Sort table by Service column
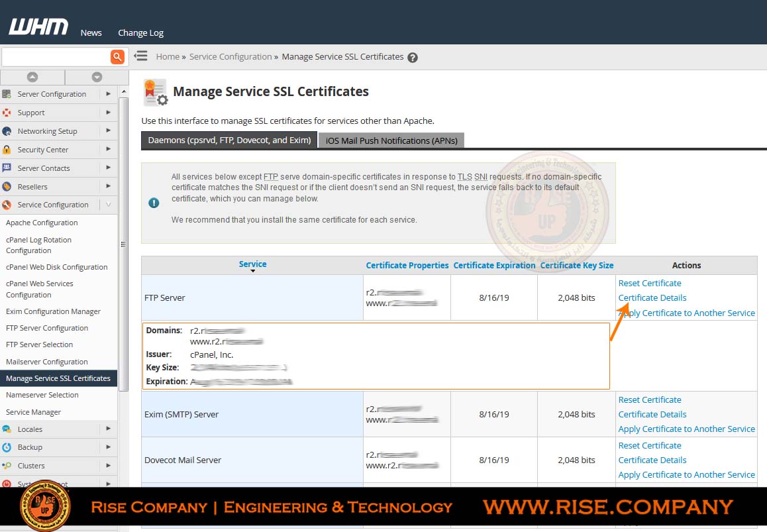This screenshot has width=767, height=532. tap(253, 264)
